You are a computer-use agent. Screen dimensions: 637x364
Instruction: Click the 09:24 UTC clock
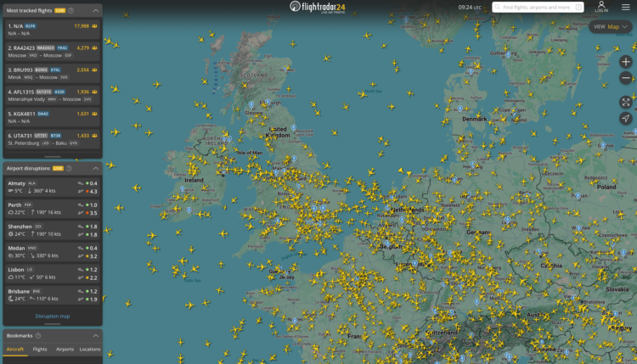470,8
